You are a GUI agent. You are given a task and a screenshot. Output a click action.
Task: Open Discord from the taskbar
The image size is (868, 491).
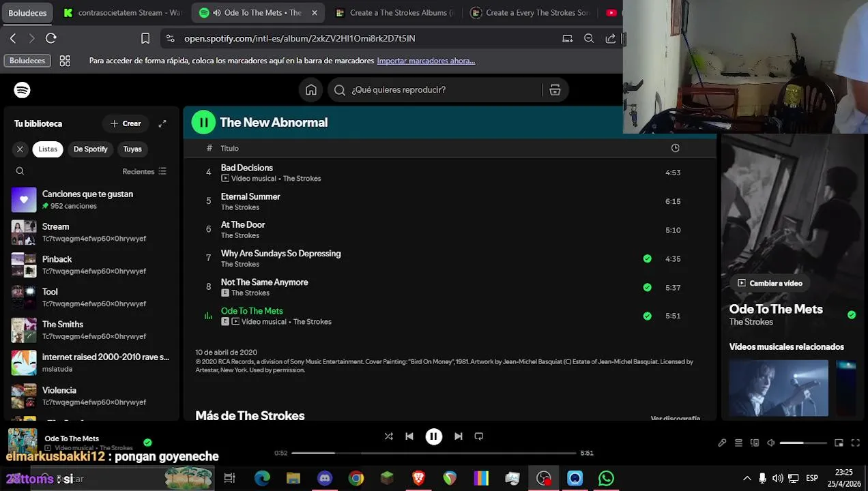[x=325, y=478]
